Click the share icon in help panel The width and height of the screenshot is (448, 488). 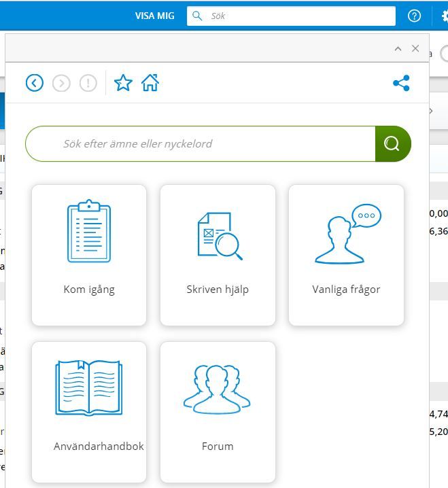pos(401,83)
